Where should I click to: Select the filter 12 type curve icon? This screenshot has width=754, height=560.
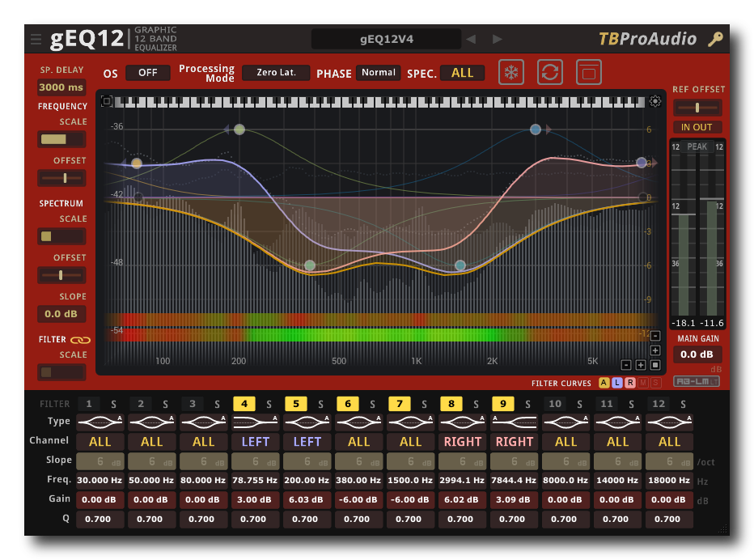point(669,422)
